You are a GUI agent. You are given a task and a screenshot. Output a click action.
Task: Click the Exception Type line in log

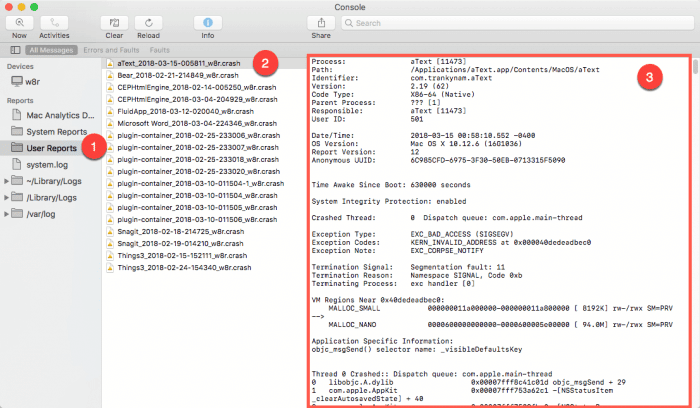(x=412, y=234)
